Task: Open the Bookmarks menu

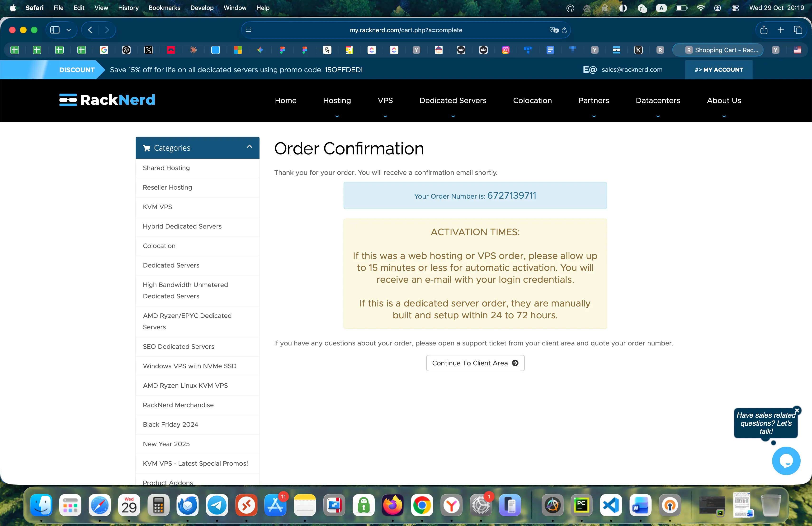Action: pos(165,8)
